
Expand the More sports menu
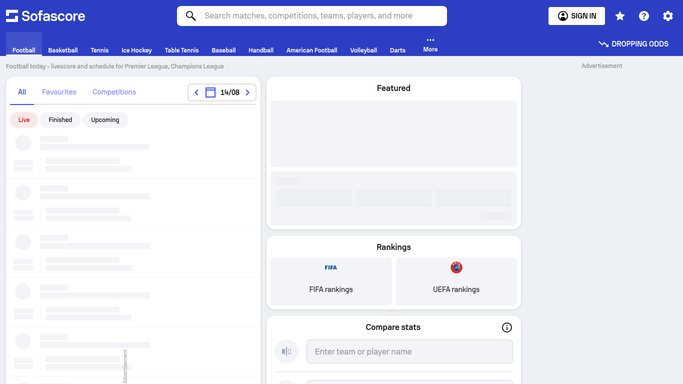(x=430, y=45)
